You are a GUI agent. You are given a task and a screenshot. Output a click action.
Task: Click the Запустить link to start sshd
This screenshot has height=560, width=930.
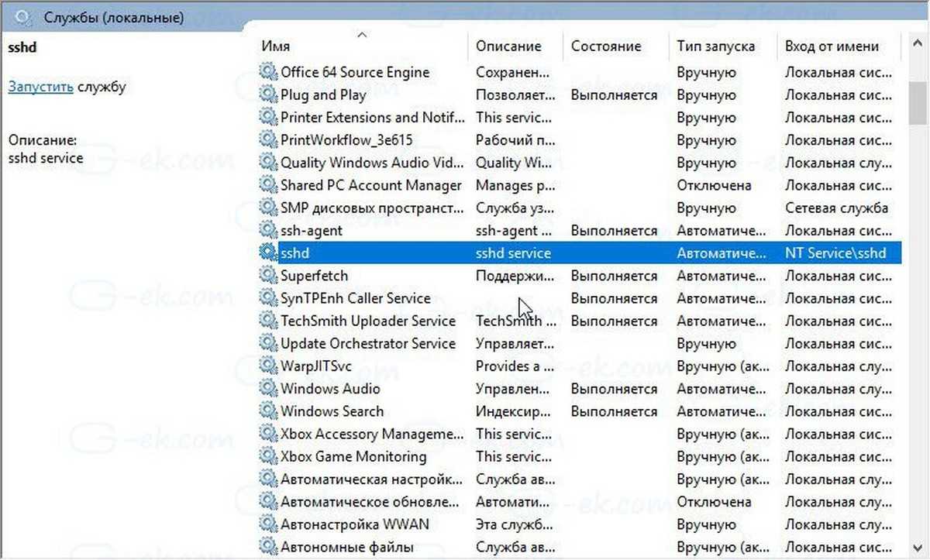(x=40, y=87)
